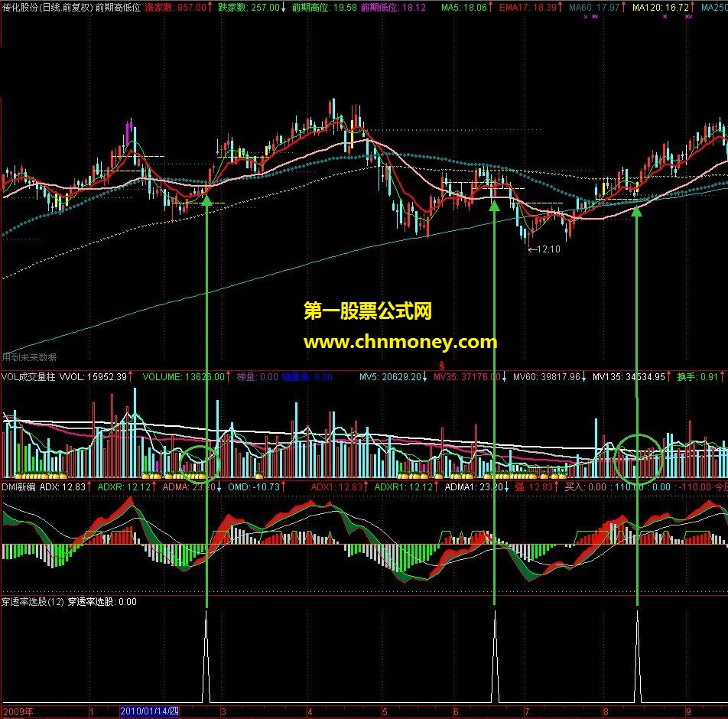The height and width of the screenshot is (719, 728).
Task: Click the 涨家数: 957.00 readout
Action: (x=176, y=8)
